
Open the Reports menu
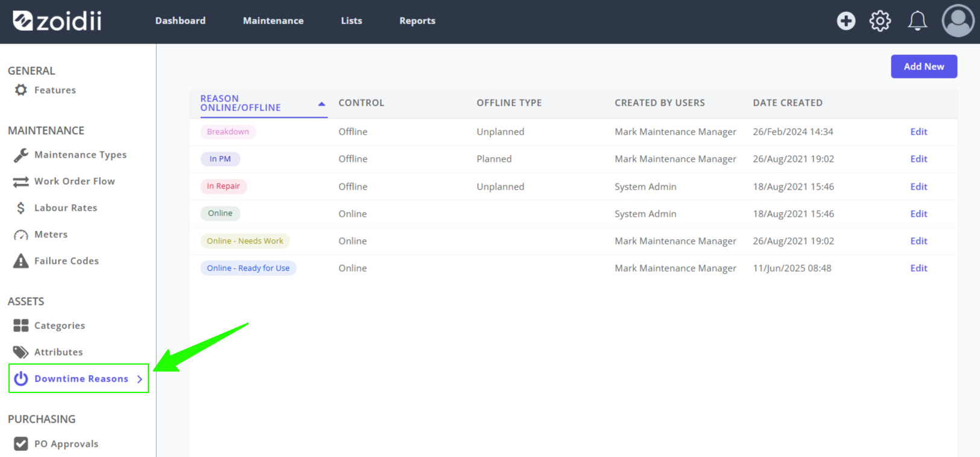click(x=417, y=21)
